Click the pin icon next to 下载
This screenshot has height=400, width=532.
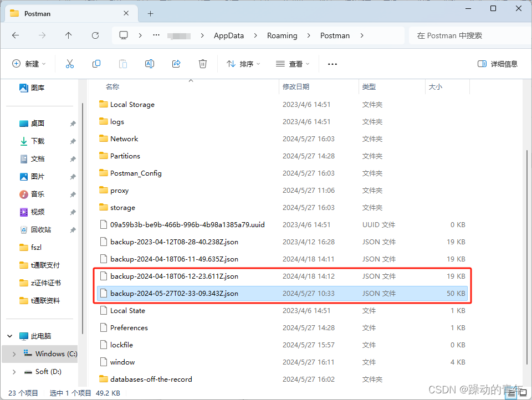pyautogui.click(x=73, y=141)
